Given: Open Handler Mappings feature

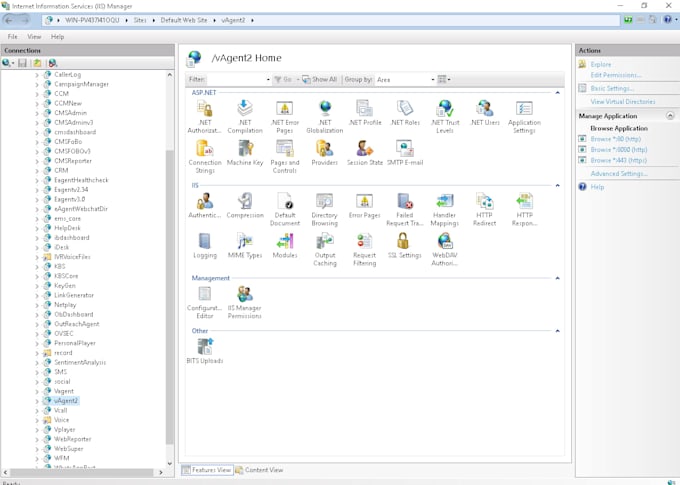Looking at the screenshot, I should click(x=445, y=209).
